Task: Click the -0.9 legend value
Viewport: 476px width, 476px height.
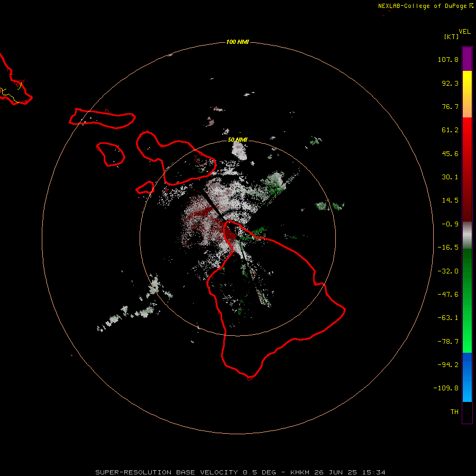Action: (x=450, y=224)
